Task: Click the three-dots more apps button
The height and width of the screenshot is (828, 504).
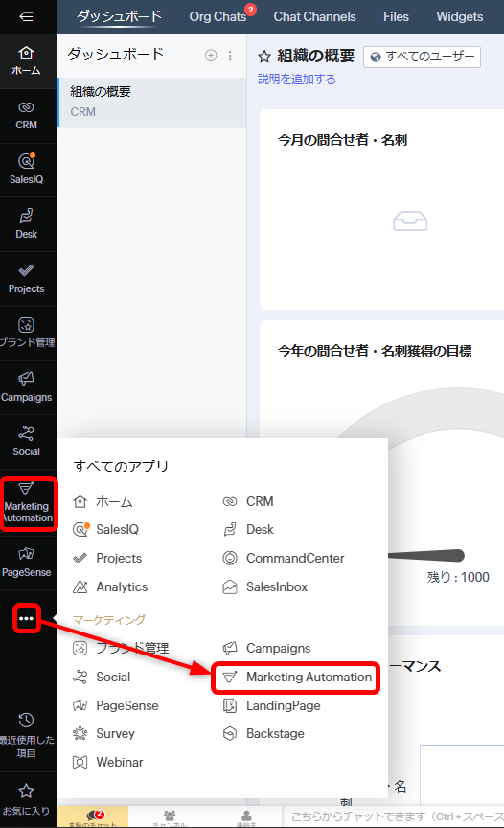Action: coord(27,618)
